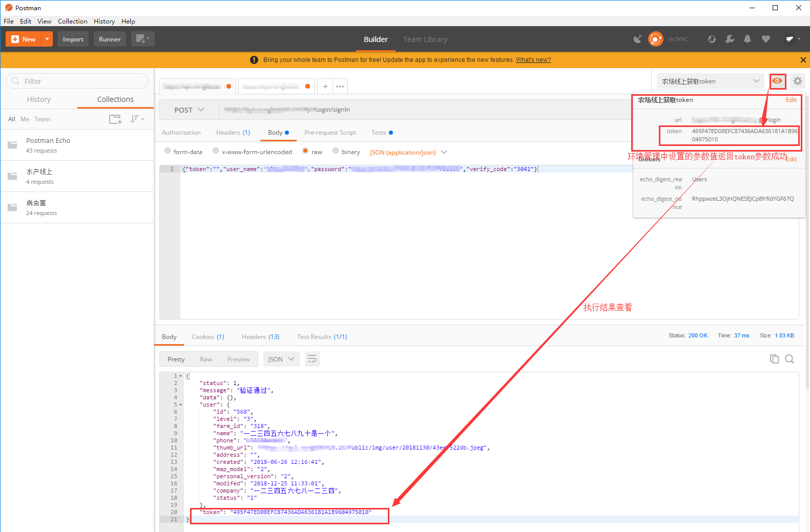Screen dimensions: 810x532
Task: Click the warning icon in update banner
Action: point(254,60)
